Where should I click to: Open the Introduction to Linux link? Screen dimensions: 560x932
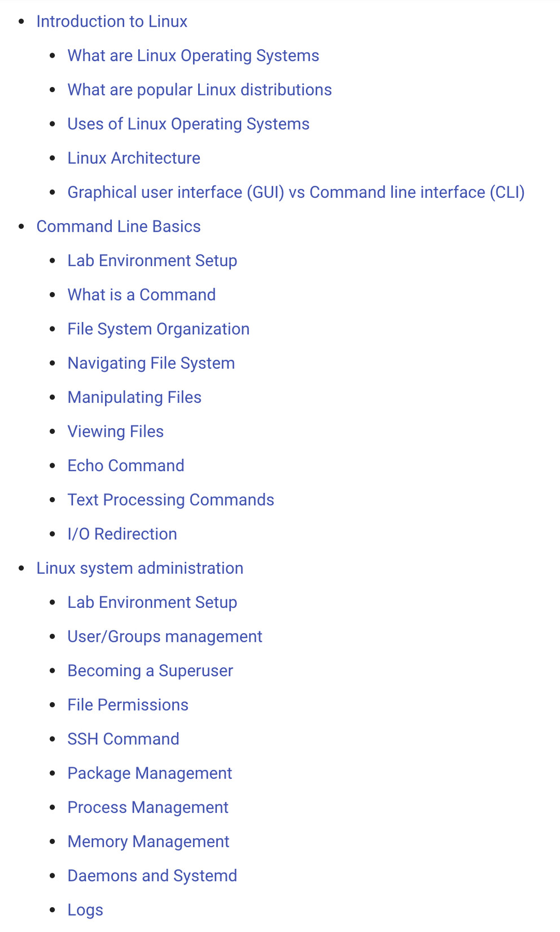pos(112,21)
